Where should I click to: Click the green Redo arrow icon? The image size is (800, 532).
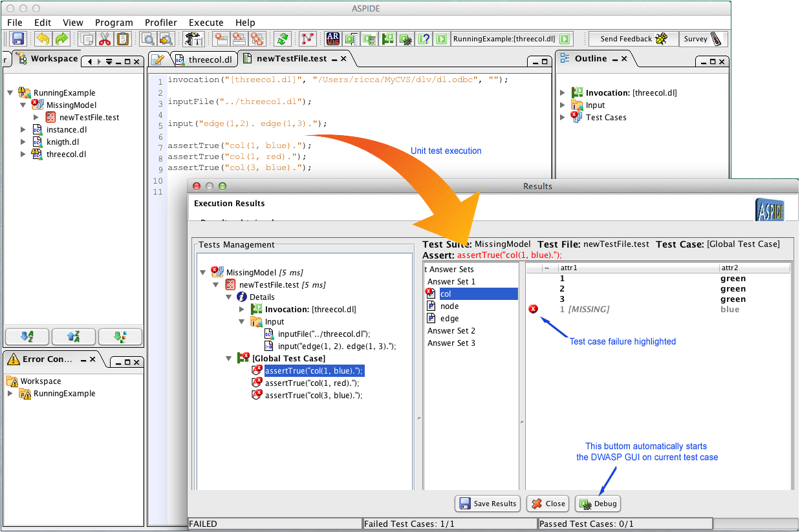61,39
